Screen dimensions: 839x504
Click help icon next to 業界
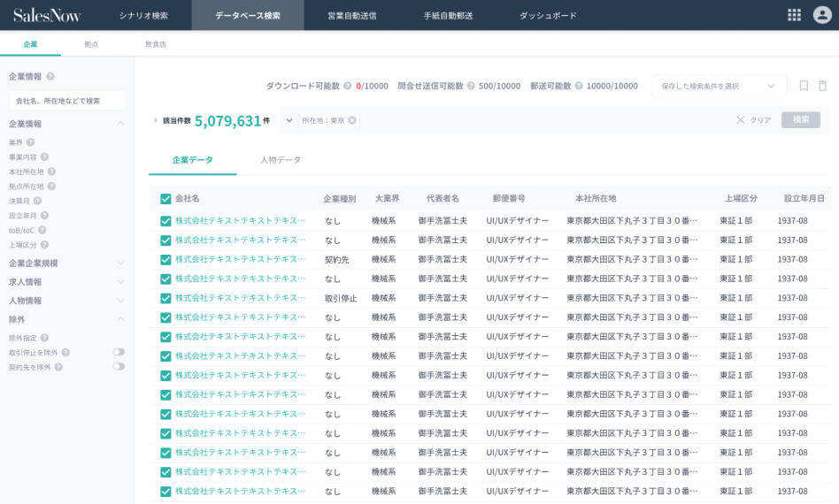click(30, 142)
